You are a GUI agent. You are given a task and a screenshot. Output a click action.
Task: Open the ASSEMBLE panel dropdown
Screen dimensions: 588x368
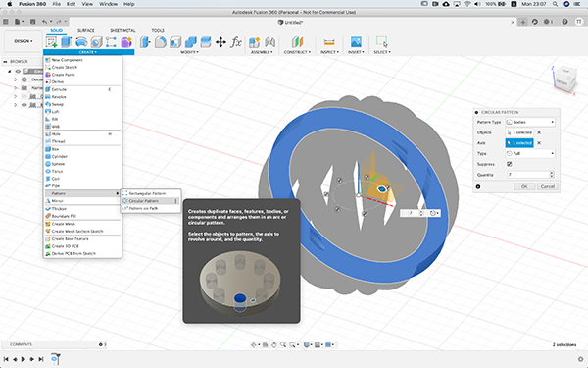tap(262, 52)
